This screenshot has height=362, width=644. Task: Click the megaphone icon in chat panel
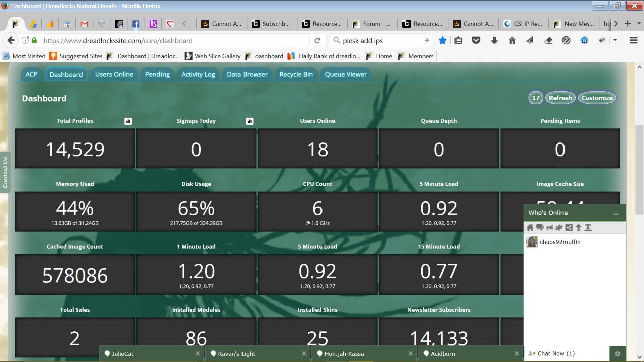coord(549,228)
